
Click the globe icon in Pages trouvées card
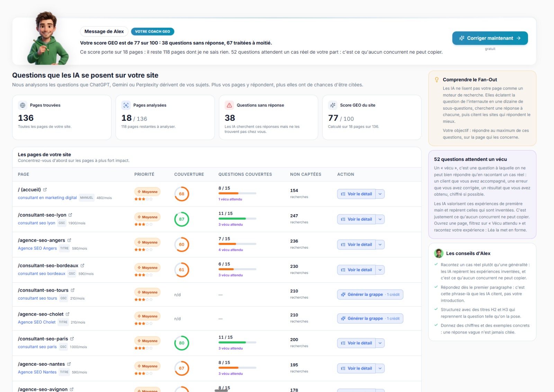pyautogui.click(x=23, y=105)
